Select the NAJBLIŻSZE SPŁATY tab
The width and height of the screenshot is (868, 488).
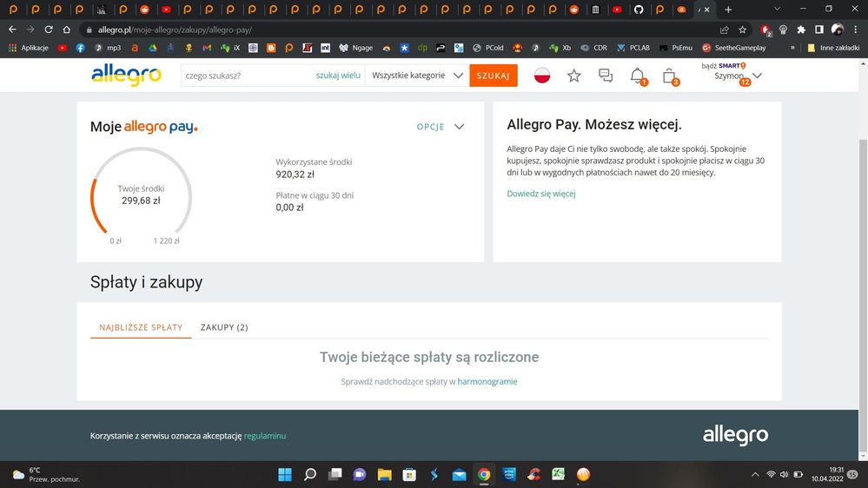coord(141,327)
